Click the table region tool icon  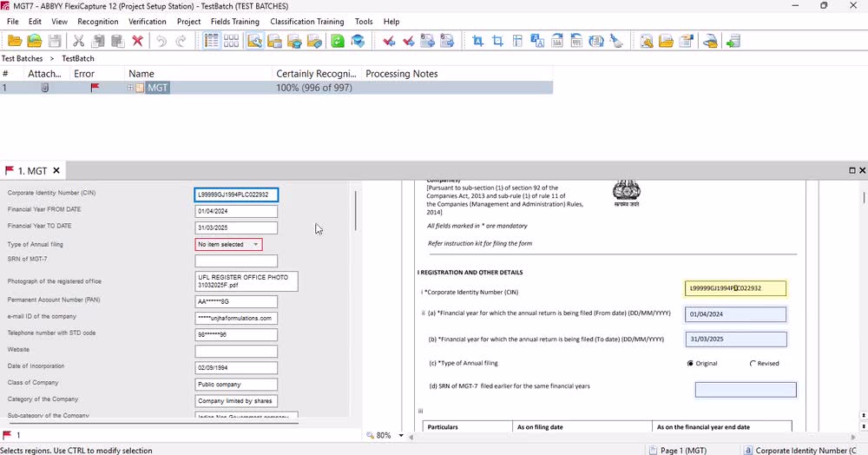(x=517, y=41)
